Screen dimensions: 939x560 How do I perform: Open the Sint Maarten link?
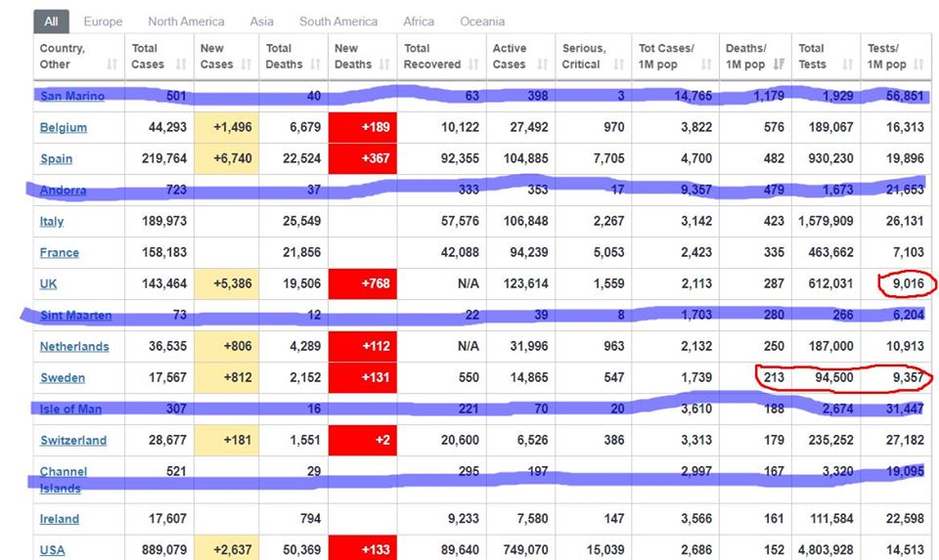(x=76, y=316)
